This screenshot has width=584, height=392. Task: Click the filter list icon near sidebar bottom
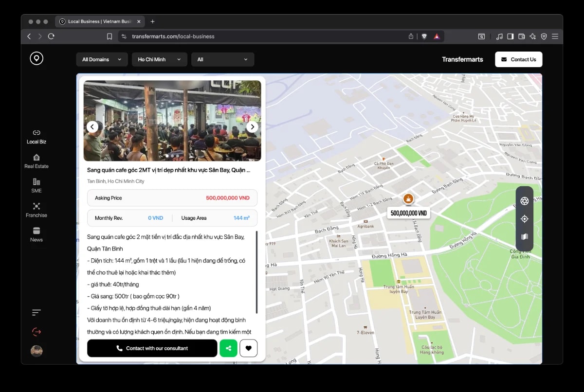click(x=36, y=312)
